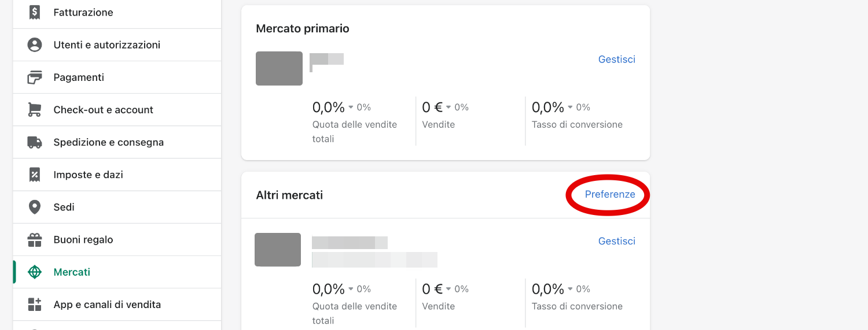
Task: Click the Pagamenti card icon
Action: [x=35, y=77]
